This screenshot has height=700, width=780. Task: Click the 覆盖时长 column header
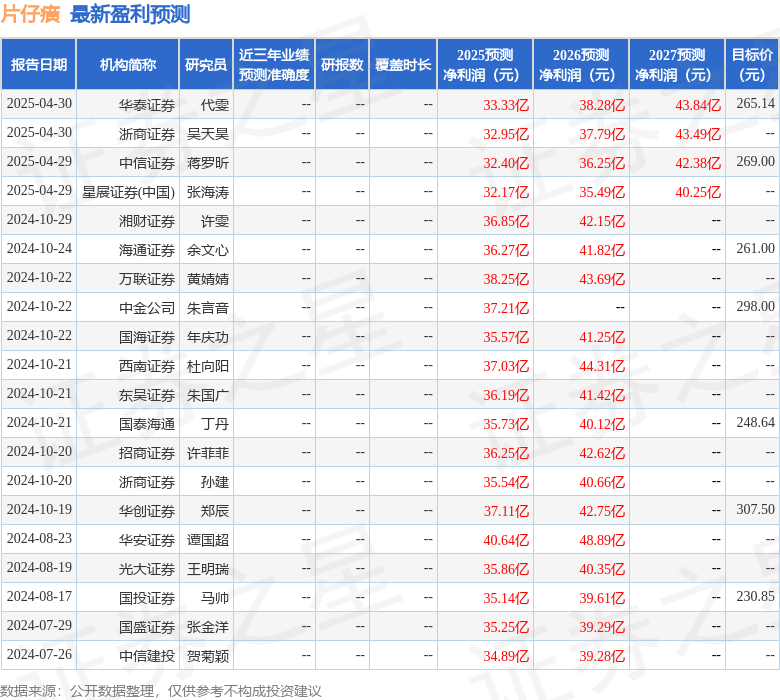pyautogui.click(x=403, y=65)
